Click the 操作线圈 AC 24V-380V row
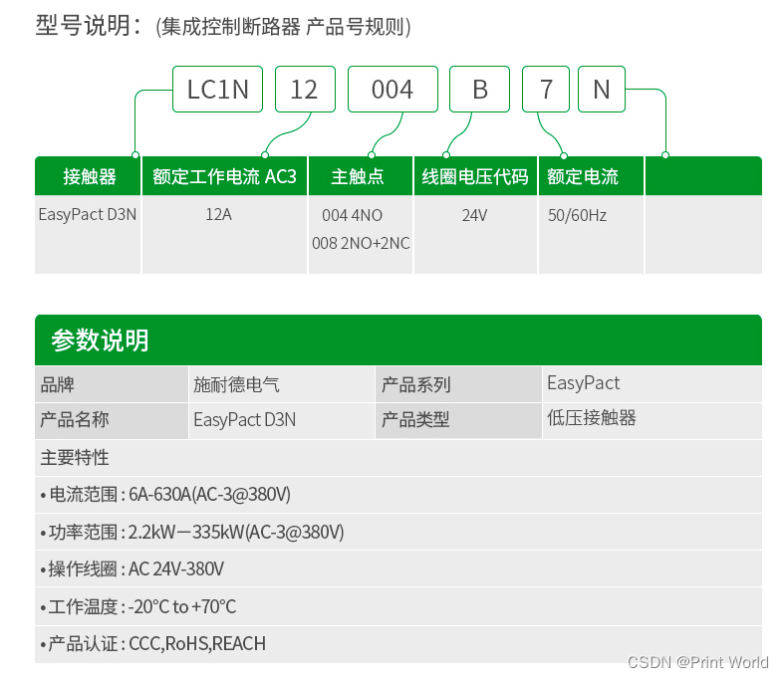Image resolution: width=784 pixels, height=678 pixels. (x=398, y=569)
